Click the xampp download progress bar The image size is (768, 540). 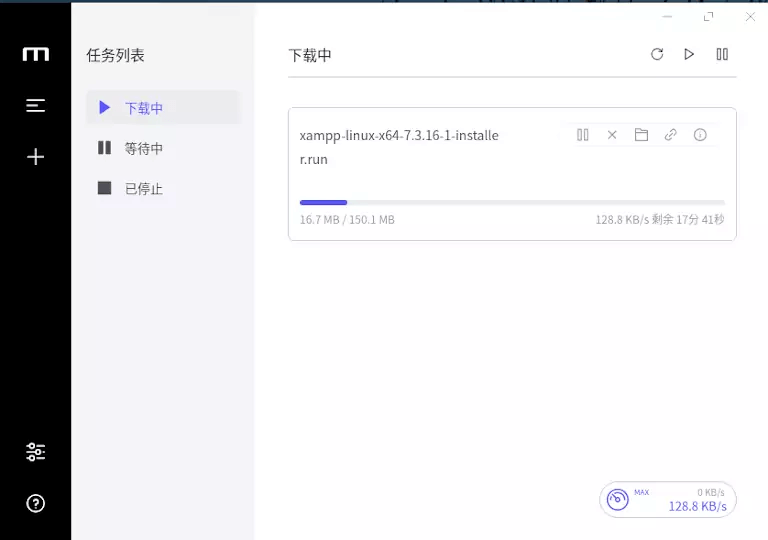coord(512,202)
